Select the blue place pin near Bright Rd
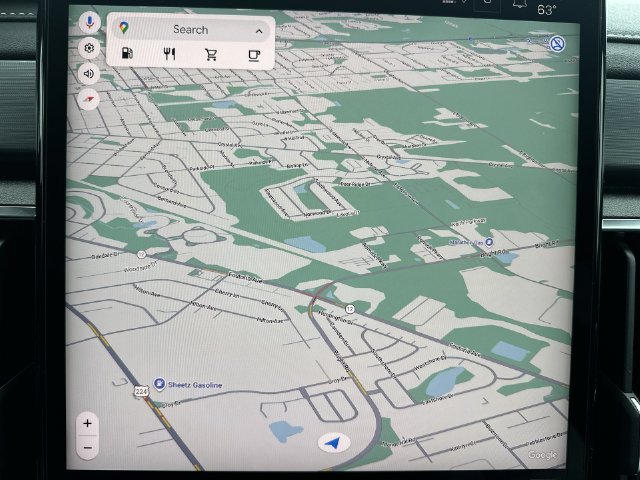This screenshot has height=480, width=640. click(x=489, y=242)
